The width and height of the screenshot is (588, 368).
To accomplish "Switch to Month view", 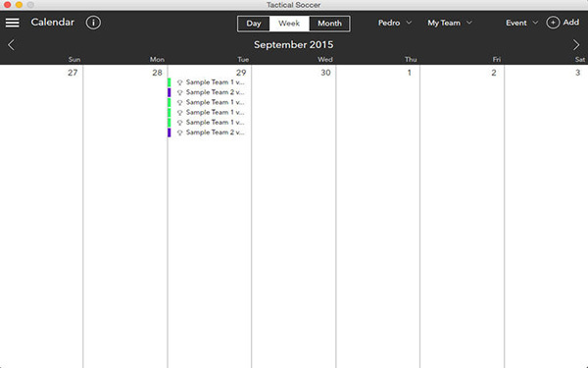I will 329,24.
